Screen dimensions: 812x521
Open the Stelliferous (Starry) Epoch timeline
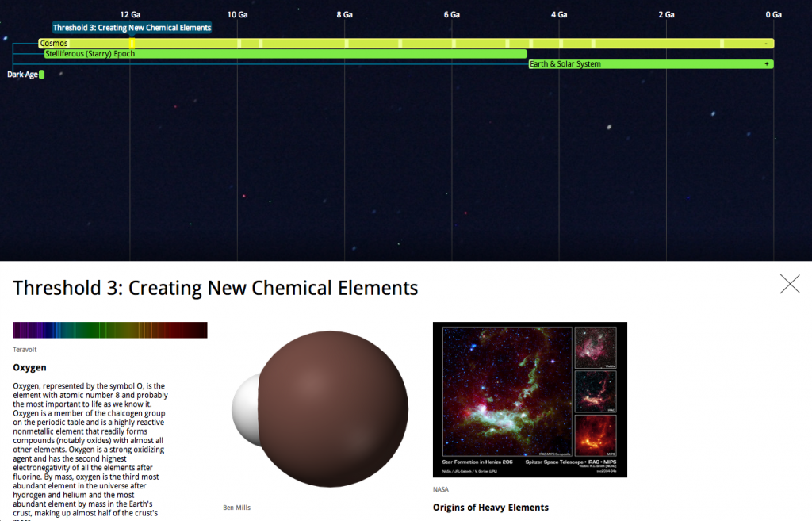pos(285,54)
